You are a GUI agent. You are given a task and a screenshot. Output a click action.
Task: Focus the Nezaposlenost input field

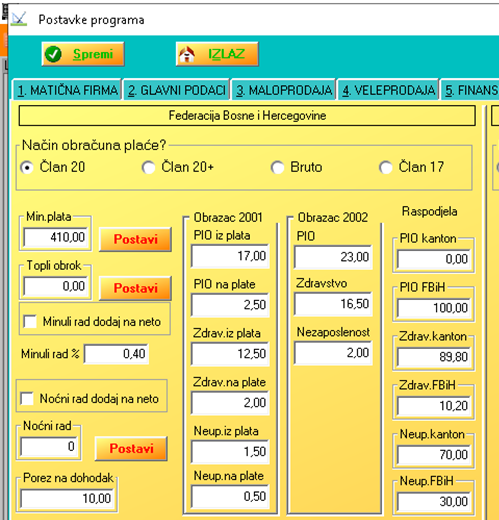click(333, 353)
